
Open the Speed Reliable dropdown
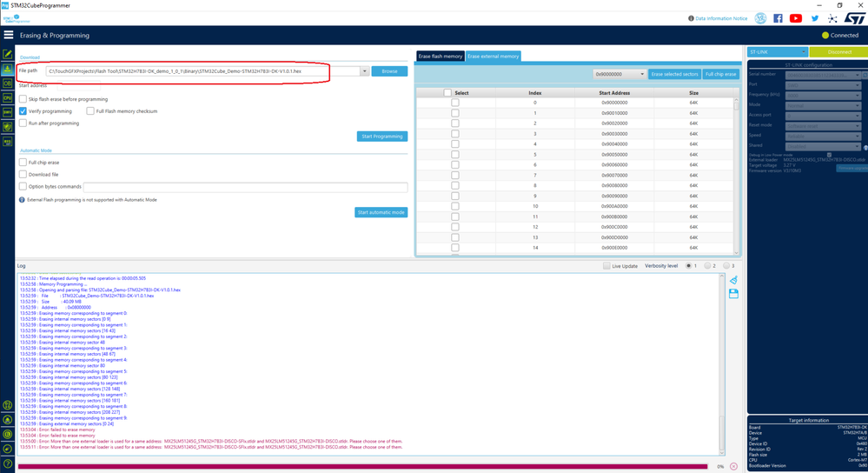coord(823,135)
